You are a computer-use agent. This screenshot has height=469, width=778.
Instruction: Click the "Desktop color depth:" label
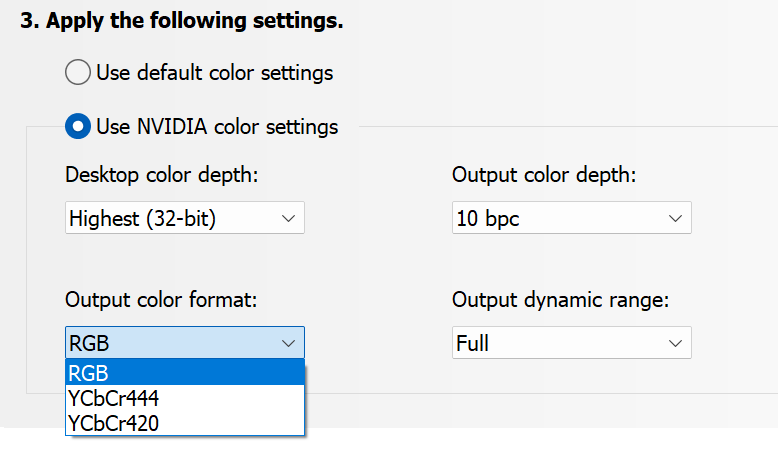162,174
